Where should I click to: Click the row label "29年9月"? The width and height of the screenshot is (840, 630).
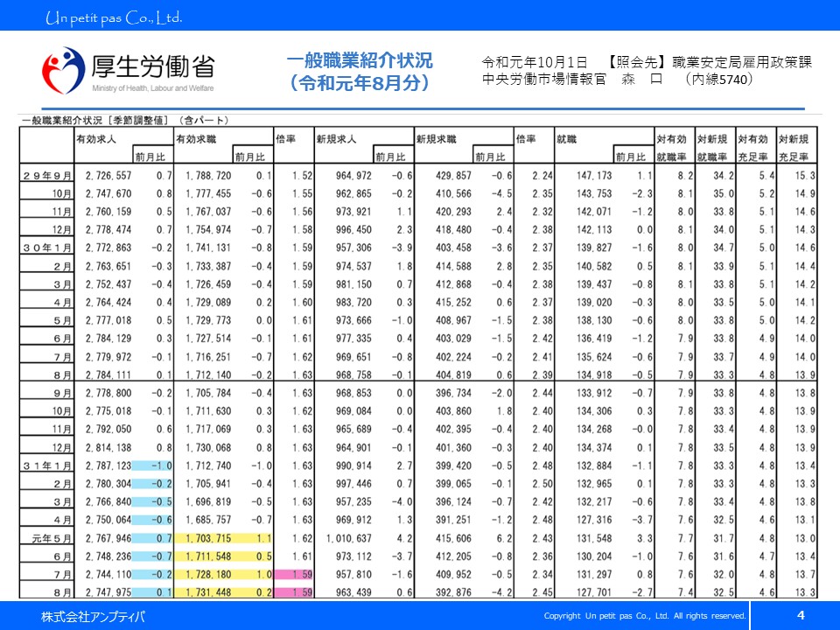[47, 176]
